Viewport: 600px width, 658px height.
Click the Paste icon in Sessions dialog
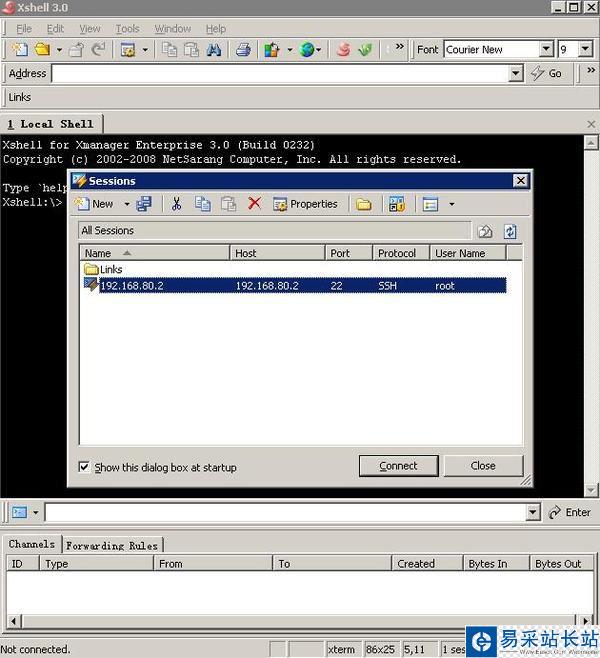click(229, 204)
